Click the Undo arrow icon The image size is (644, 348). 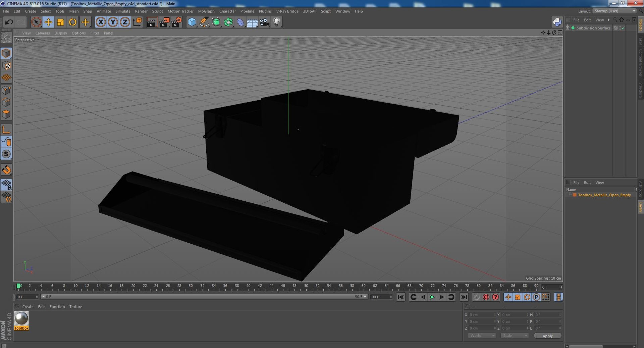click(x=9, y=22)
